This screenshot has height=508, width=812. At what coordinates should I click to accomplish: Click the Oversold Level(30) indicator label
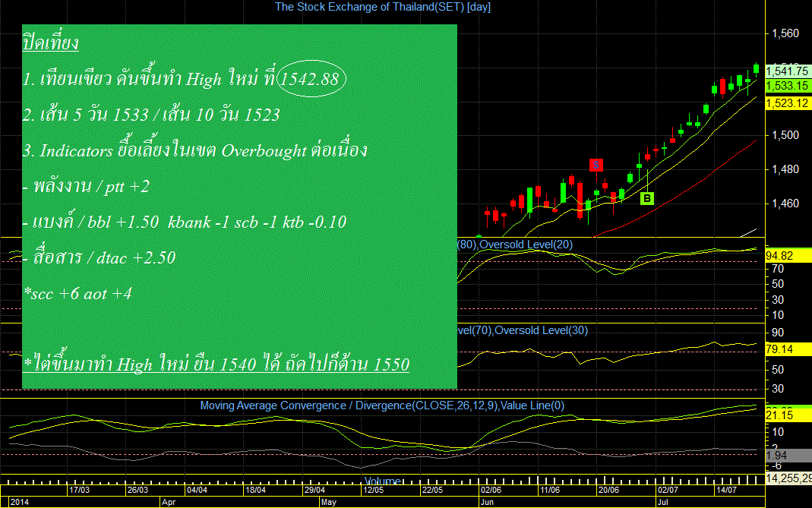[x=541, y=330]
